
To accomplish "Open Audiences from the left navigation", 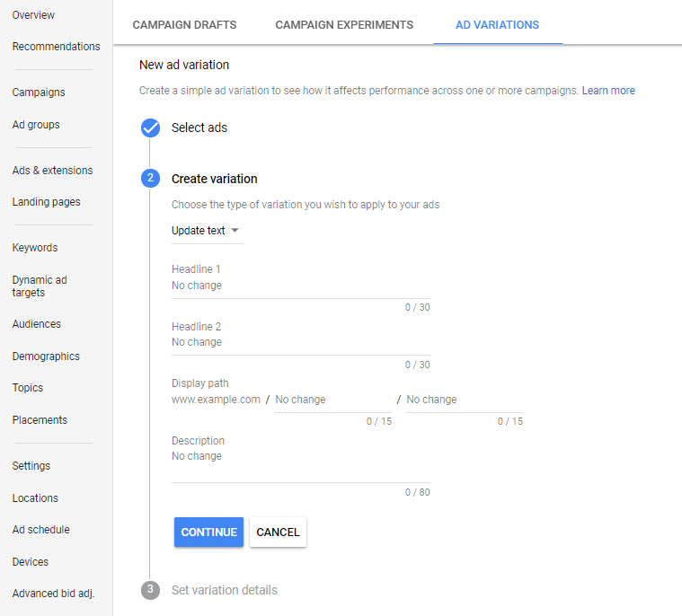I will (x=37, y=324).
